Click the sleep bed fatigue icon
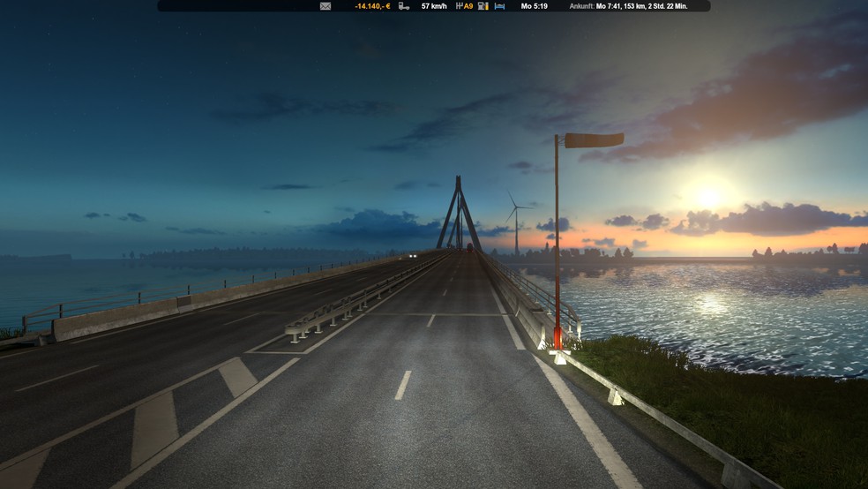The height and width of the screenshot is (489, 868). click(500, 6)
